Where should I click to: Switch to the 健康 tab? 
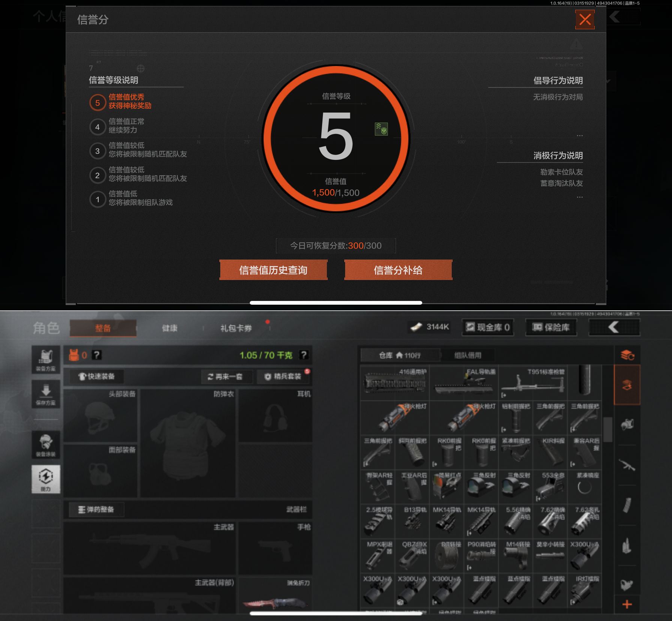coord(169,328)
